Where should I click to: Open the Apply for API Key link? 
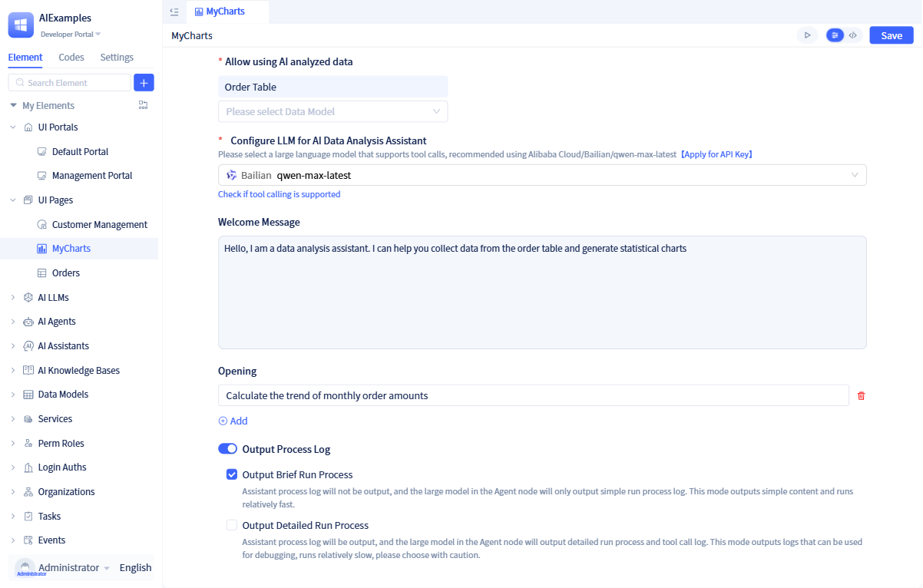pos(716,154)
